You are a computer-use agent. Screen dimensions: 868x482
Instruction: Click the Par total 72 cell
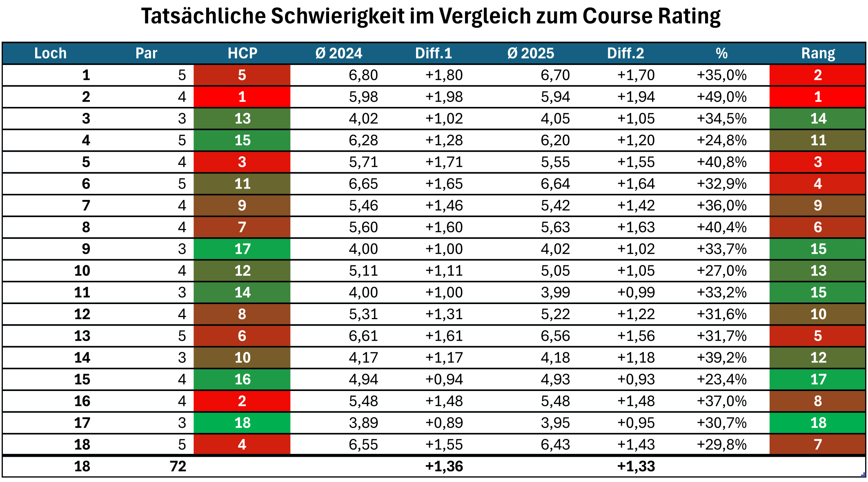tap(178, 466)
